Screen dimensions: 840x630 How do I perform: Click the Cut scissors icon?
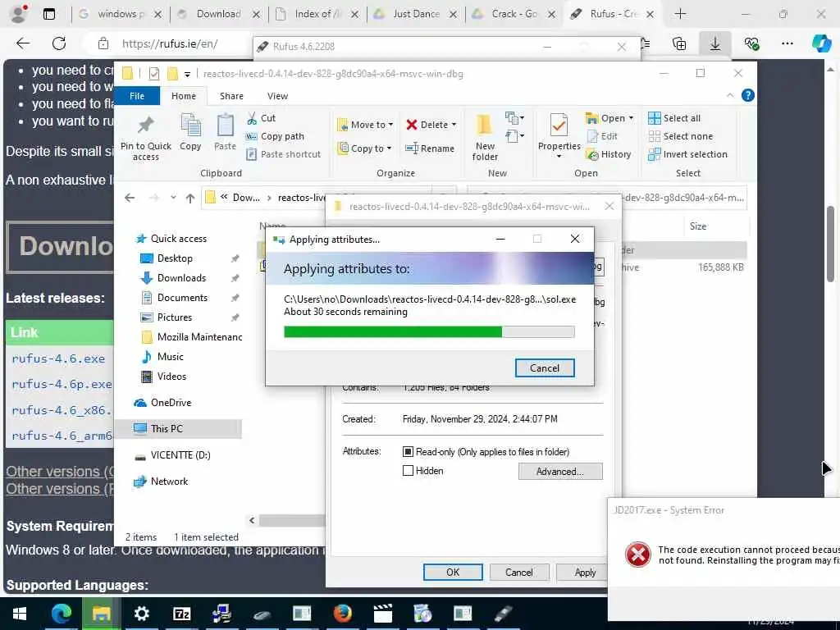pos(251,118)
